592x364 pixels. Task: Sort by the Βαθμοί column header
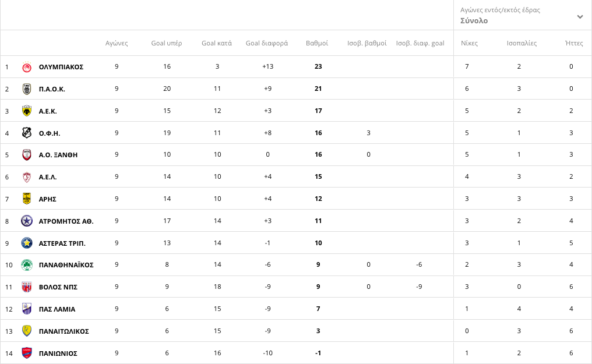(x=317, y=43)
